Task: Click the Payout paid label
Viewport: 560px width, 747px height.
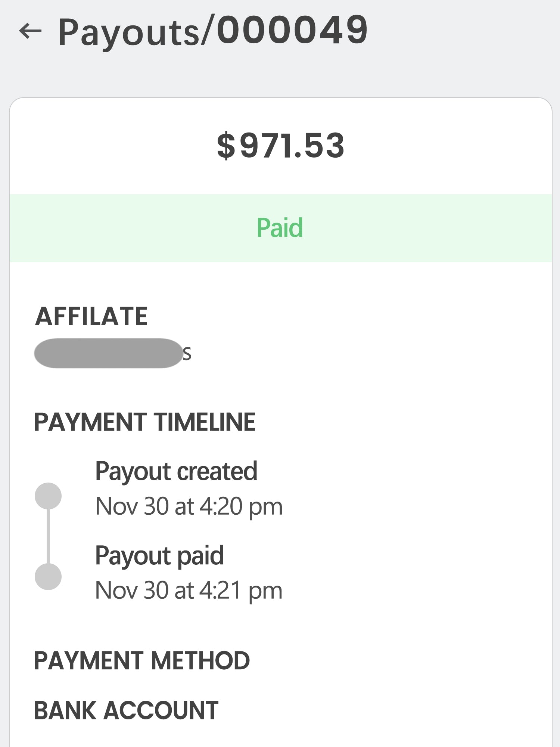Action: pyautogui.click(x=159, y=556)
